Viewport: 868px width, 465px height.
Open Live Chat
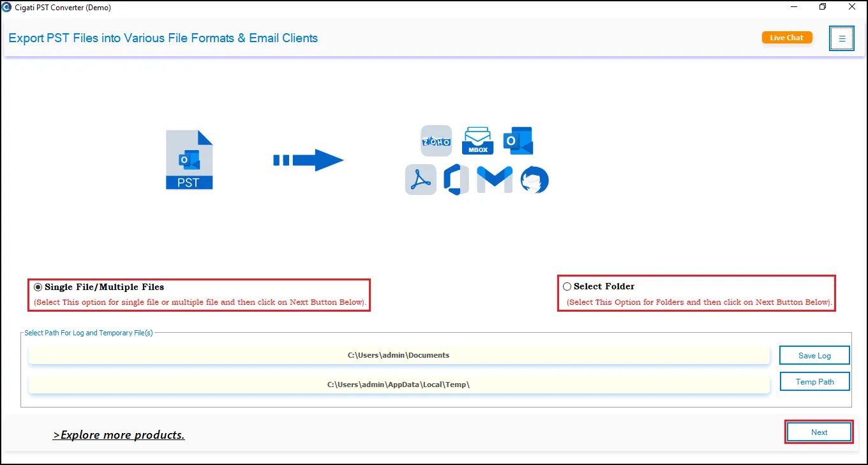point(787,38)
